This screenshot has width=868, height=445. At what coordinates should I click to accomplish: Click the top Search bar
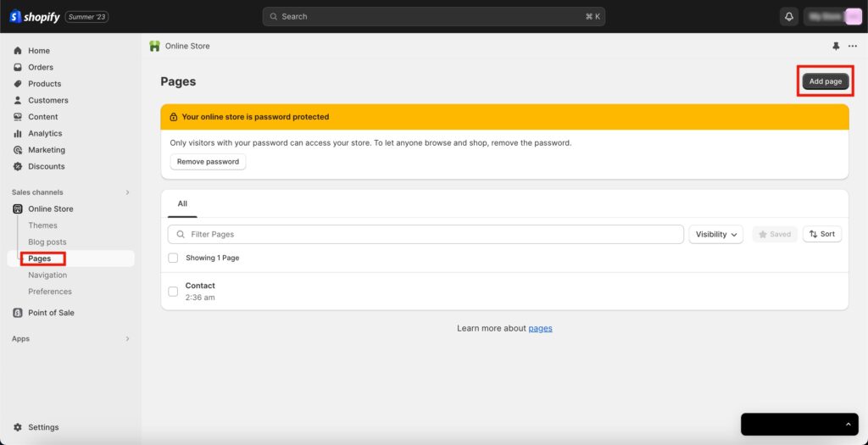click(434, 17)
